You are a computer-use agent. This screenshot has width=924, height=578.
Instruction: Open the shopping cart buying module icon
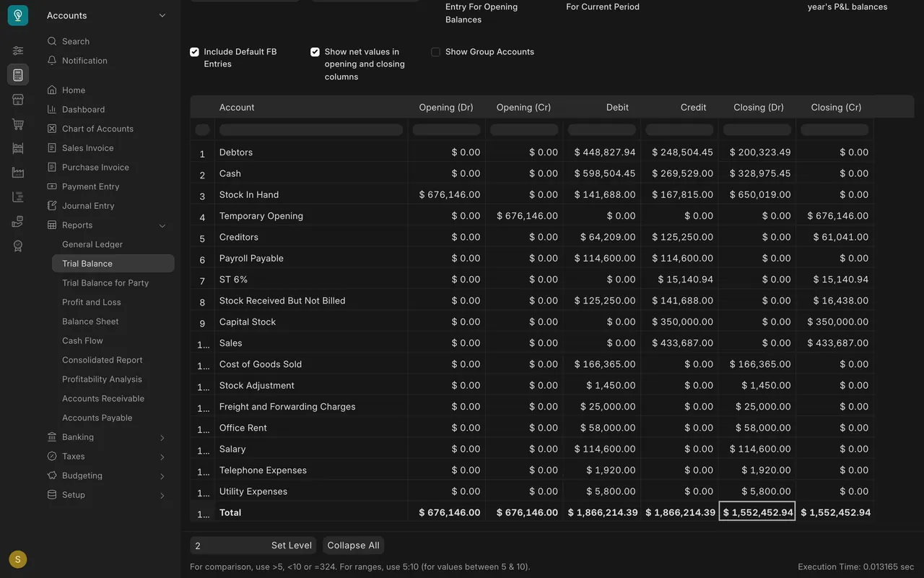[x=18, y=124]
